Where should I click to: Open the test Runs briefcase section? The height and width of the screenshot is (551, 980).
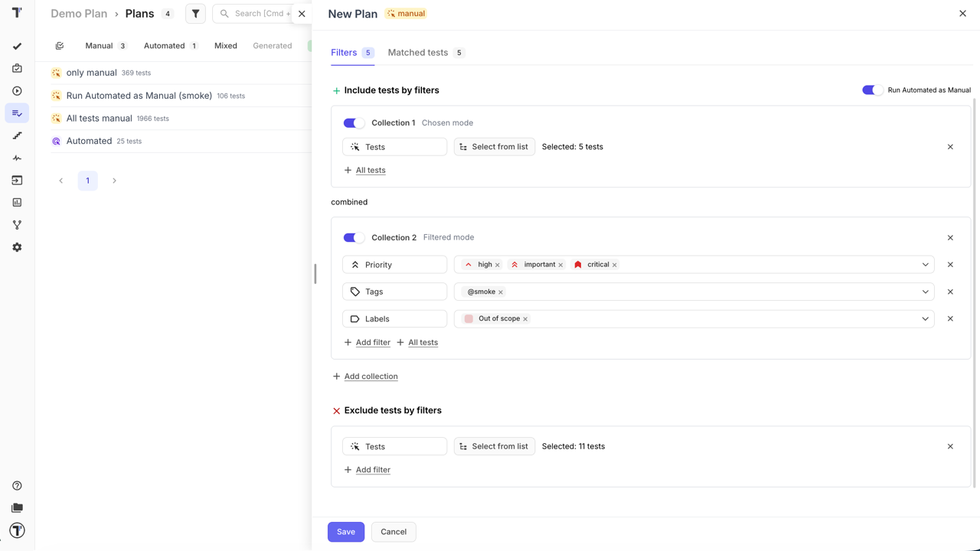click(x=17, y=68)
